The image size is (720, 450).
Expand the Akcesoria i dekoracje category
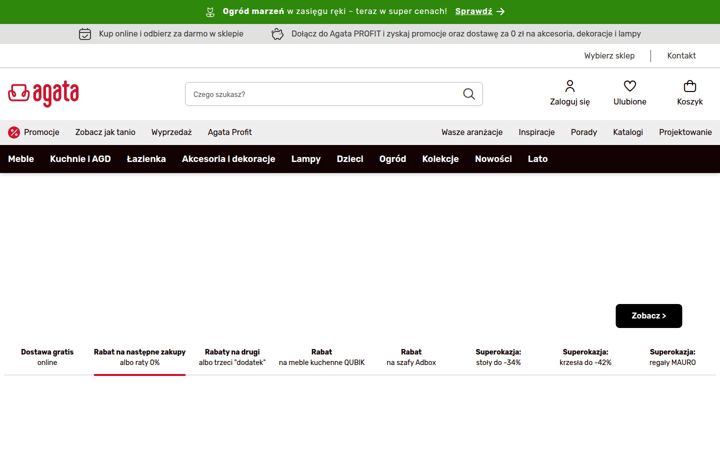(228, 159)
